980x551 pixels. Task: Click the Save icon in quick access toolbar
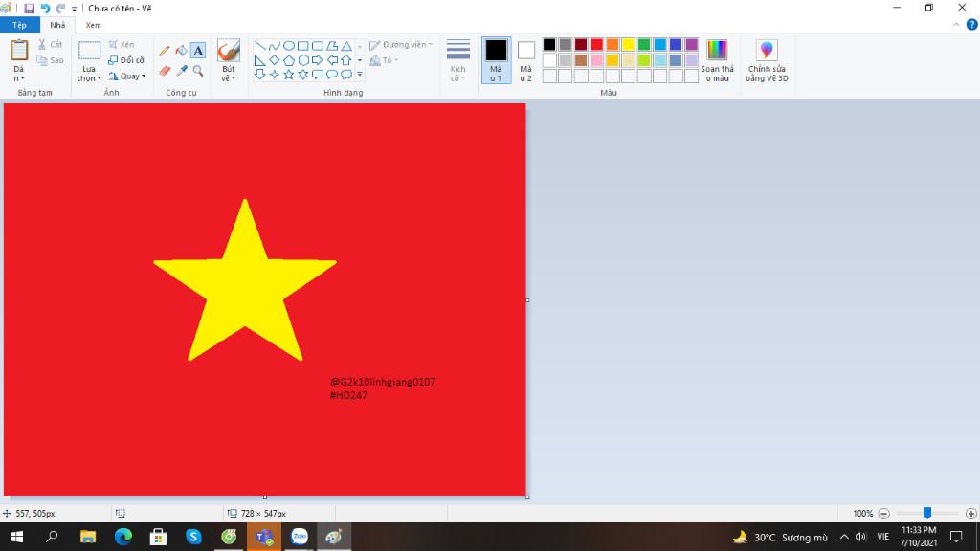(29, 8)
